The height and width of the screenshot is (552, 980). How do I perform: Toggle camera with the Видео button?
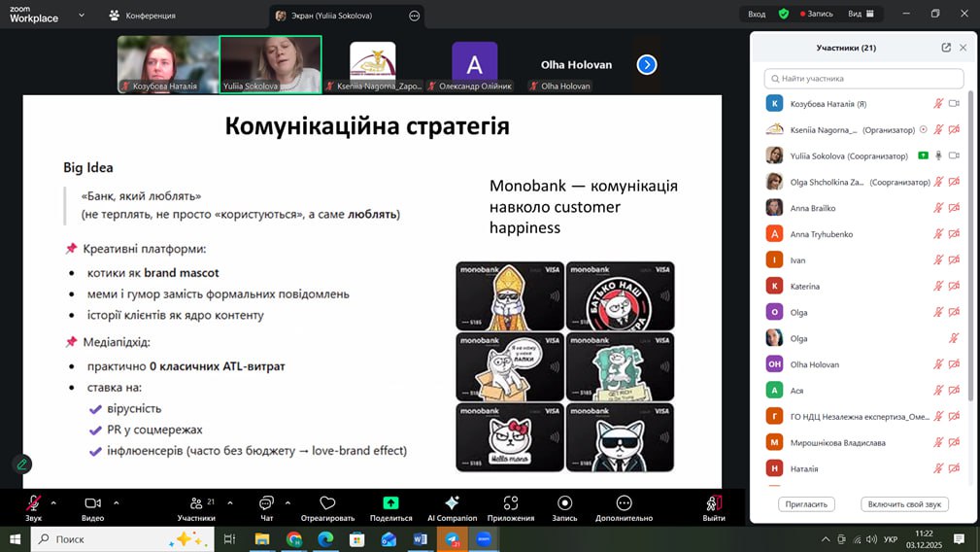92,503
